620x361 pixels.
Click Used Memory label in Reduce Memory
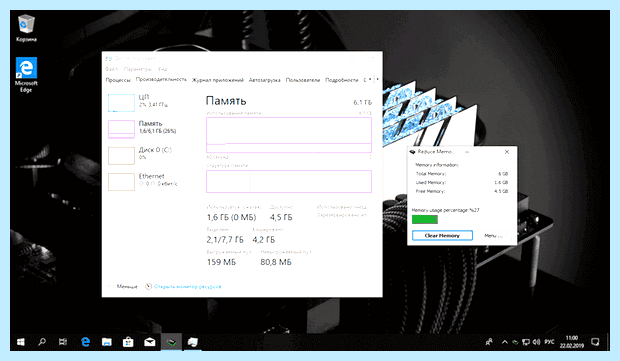(431, 182)
